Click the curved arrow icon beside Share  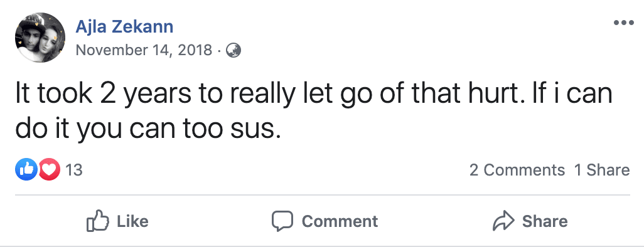(503, 221)
